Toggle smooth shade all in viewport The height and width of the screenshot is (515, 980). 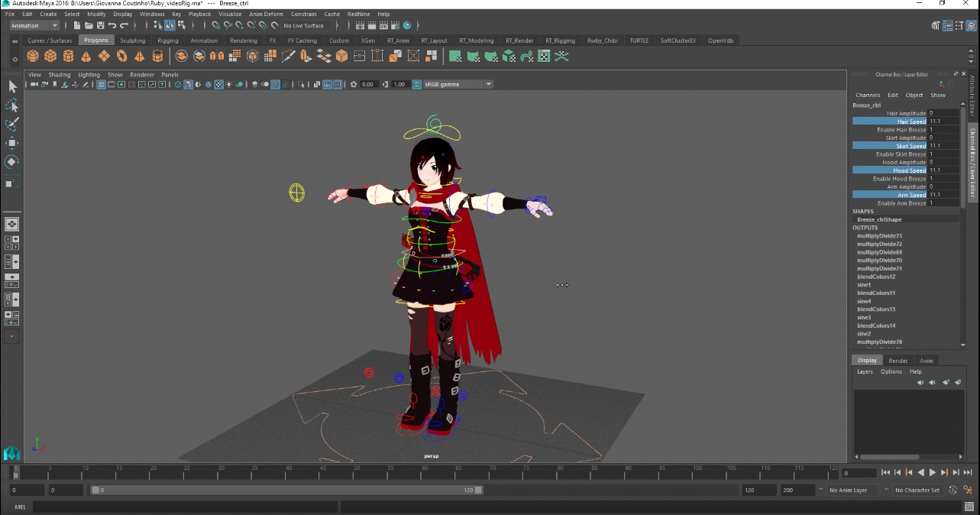click(x=189, y=84)
